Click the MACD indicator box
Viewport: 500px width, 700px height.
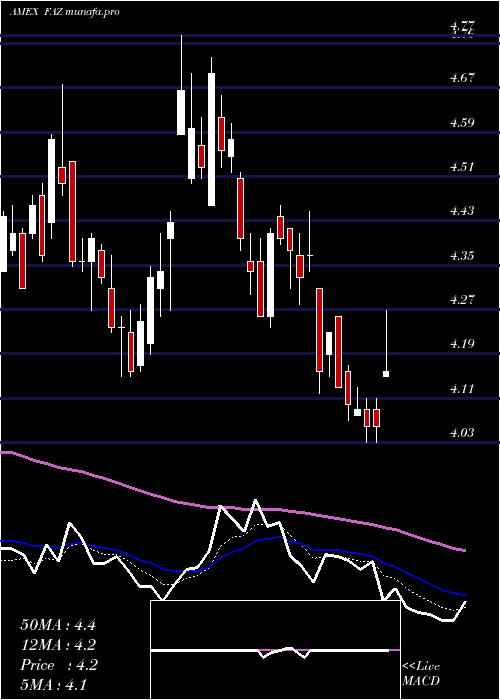(x=275, y=650)
